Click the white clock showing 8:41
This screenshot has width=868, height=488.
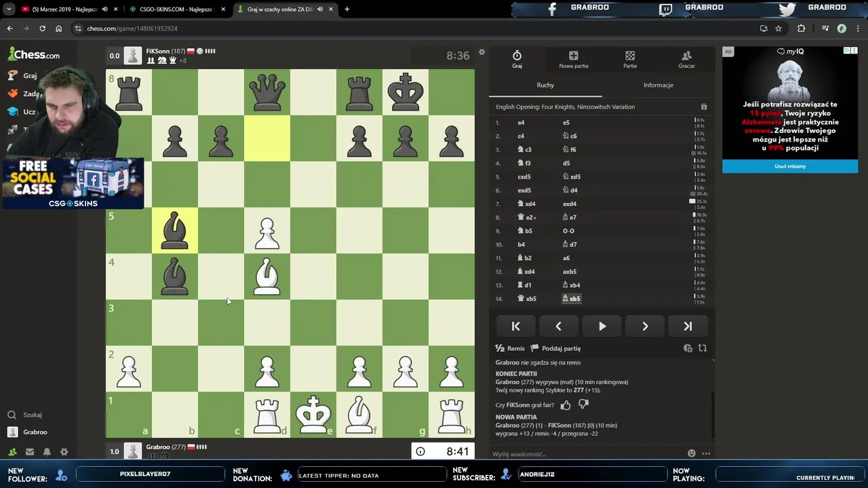point(443,451)
